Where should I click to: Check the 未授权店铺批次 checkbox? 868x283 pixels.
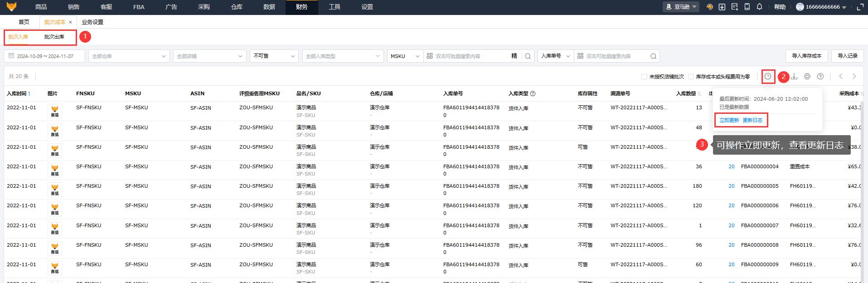[x=644, y=77]
